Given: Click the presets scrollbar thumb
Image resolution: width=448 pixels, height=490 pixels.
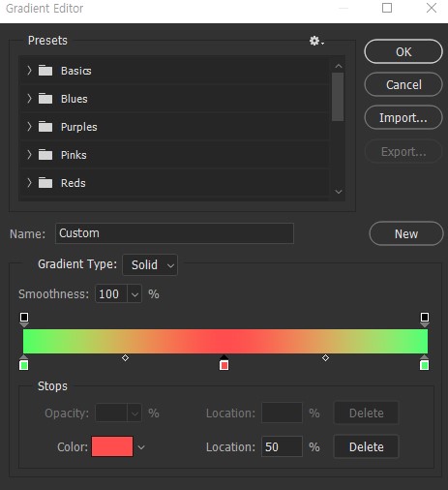Looking at the screenshot, I should (338, 97).
